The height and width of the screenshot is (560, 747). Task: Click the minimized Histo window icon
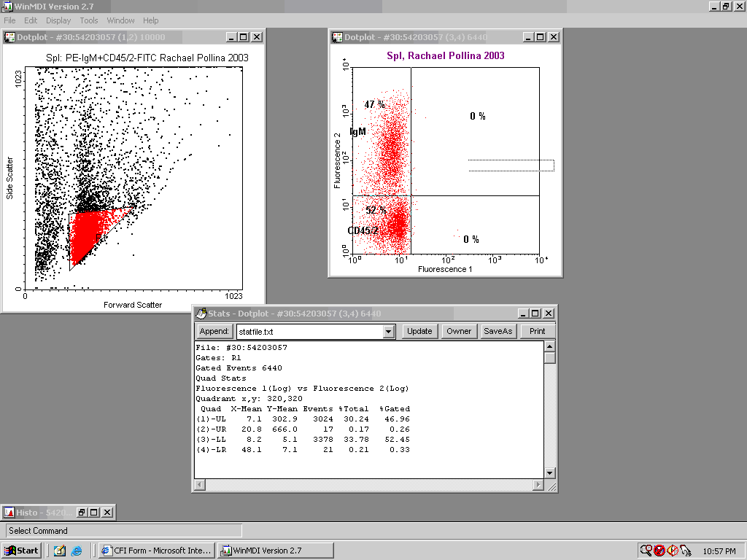(x=9, y=513)
